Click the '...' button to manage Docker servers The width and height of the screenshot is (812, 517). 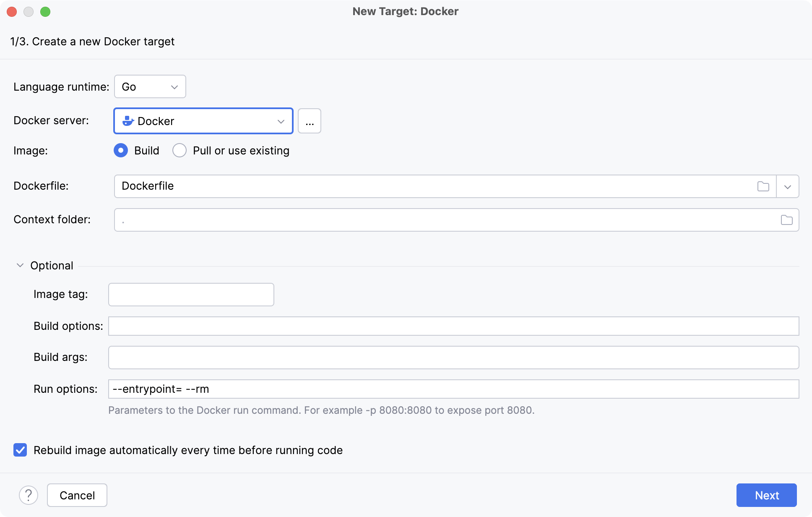point(309,121)
